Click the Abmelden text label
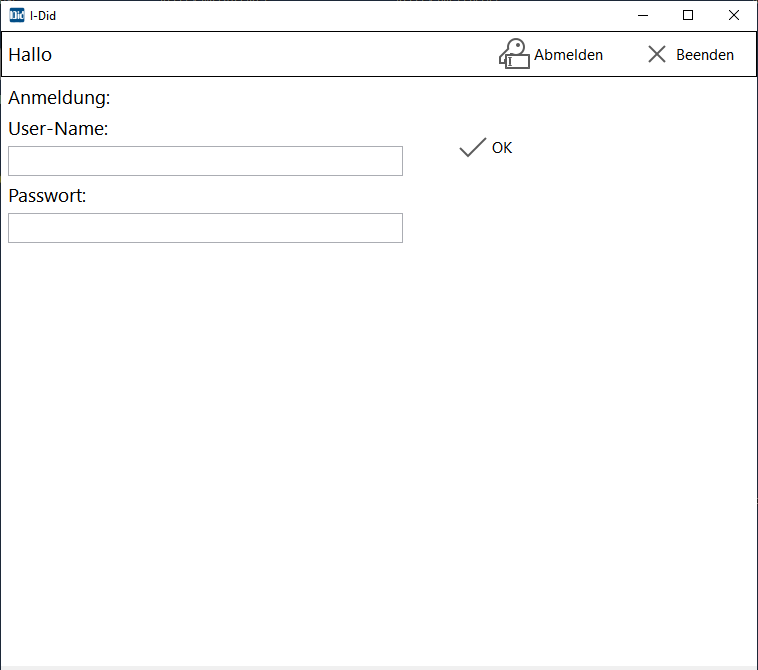 click(568, 55)
